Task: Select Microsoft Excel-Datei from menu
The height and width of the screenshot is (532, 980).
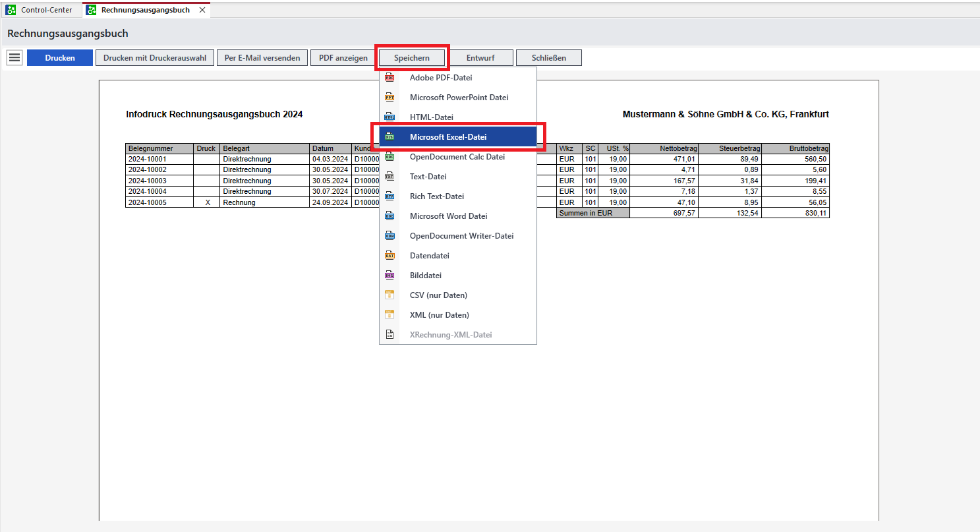Action: (x=448, y=137)
